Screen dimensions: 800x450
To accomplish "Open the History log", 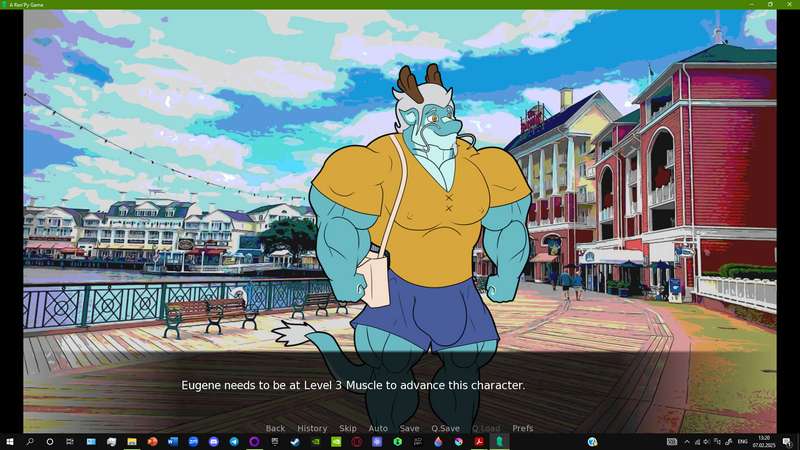I will coord(312,428).
